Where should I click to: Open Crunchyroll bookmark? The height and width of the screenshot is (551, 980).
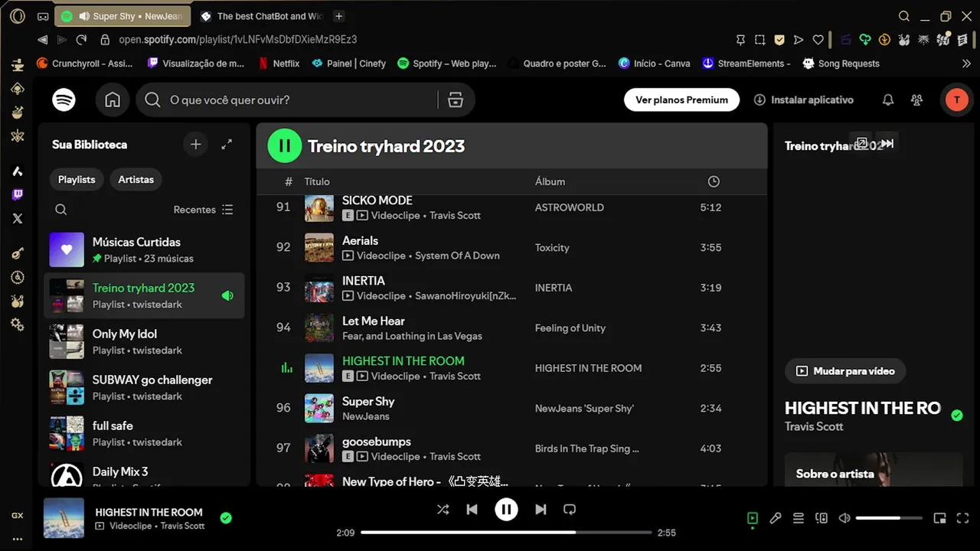pos(85,64)
